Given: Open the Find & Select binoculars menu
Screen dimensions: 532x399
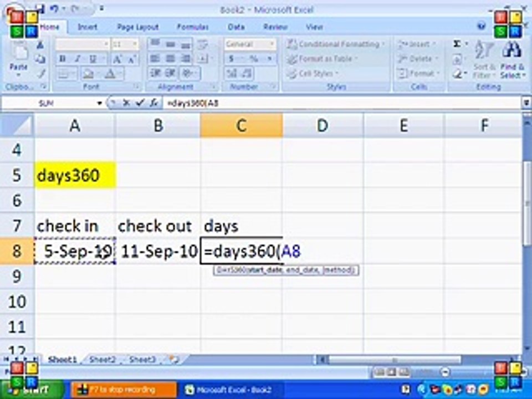Looking at the screenshot, I should click(512, 60).
